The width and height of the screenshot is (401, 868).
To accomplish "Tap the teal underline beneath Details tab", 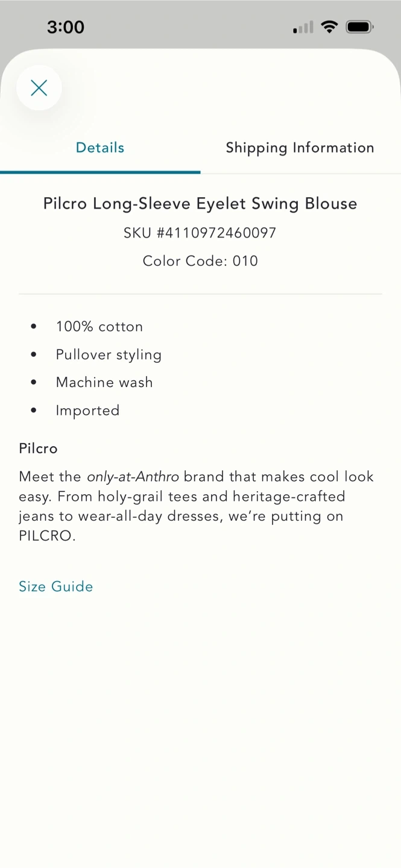I will tap(100, 172).
